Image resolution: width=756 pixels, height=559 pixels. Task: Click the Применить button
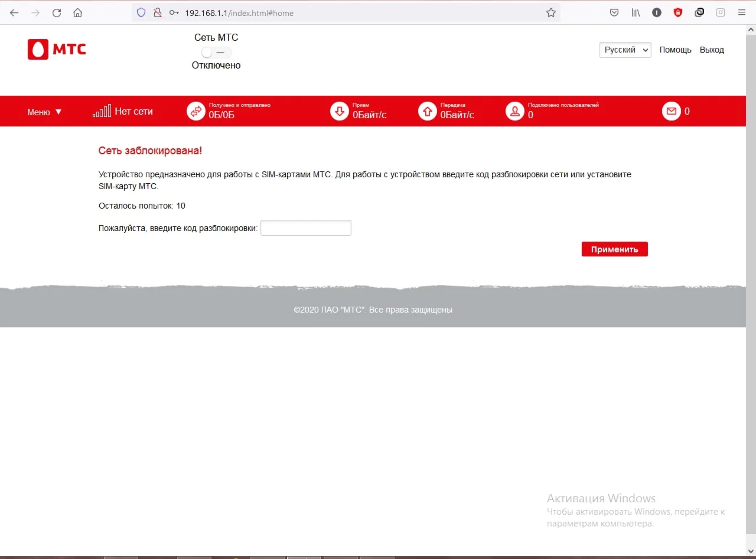click(x=615, y=249)
